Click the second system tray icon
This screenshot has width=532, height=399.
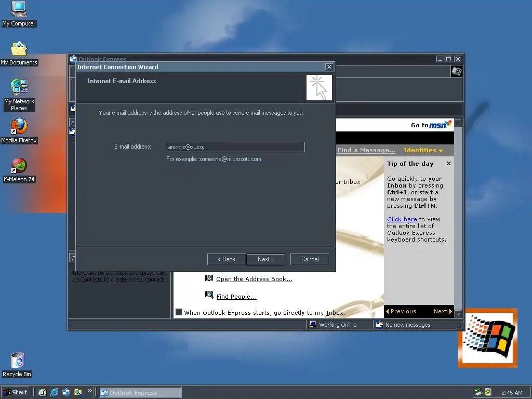488,392
